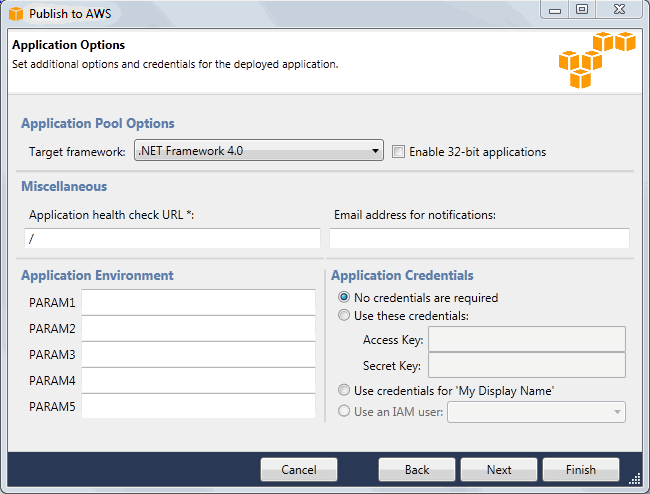Click the Secret Key field
This screenshot has width=650, height=494.
pyautogui.click(x=526, y=365)
